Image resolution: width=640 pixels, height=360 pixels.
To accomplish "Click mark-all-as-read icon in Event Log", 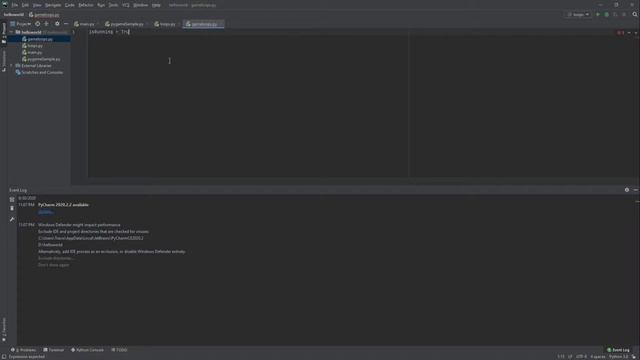I will (x=12, y=200).
